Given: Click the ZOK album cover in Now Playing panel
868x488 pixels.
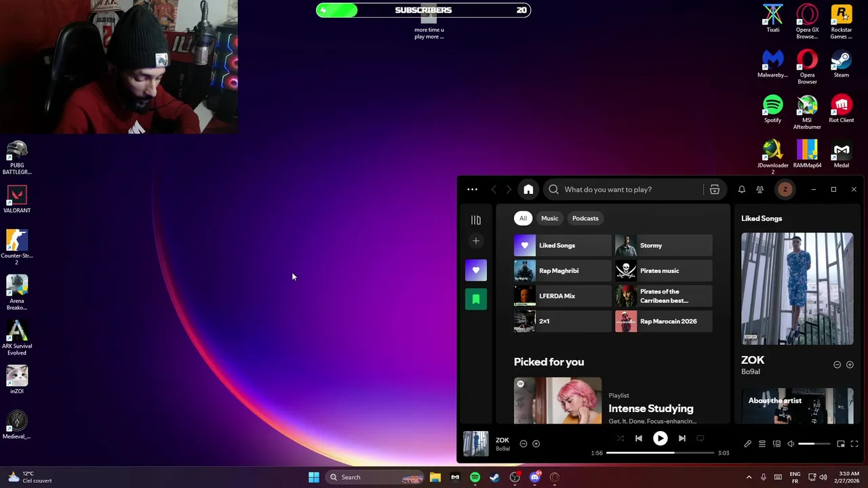Looking at the screenshot, I should [x=797, y=289].
